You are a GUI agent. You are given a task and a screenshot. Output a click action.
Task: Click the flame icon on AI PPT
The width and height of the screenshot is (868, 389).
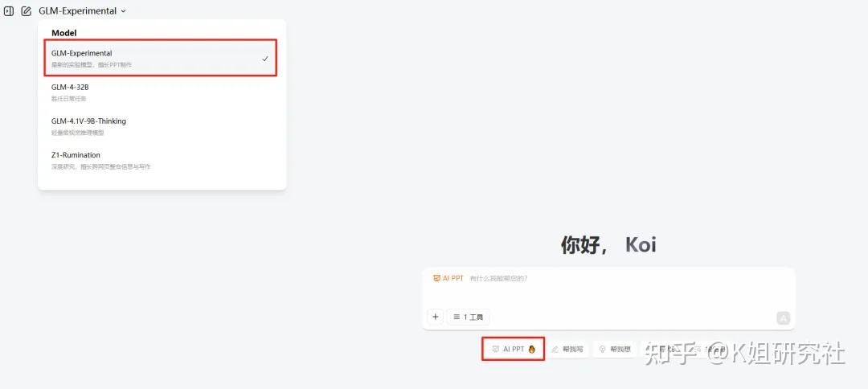click(532, 349)
